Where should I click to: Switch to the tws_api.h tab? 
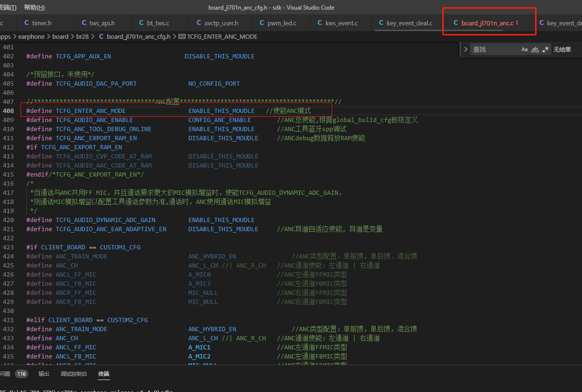pyautogui.click(x=102, y=23)
